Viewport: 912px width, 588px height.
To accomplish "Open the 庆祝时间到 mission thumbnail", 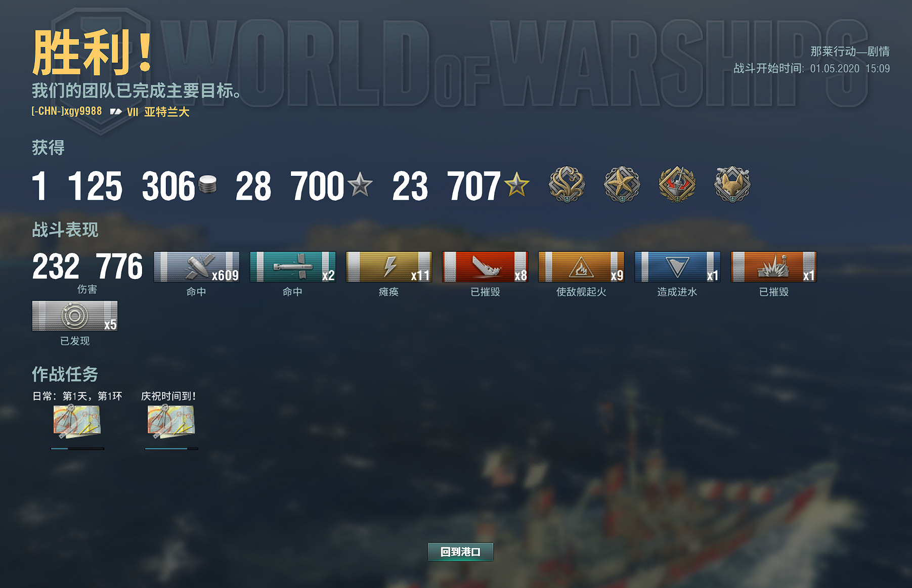I will click(x=171, y=421).
